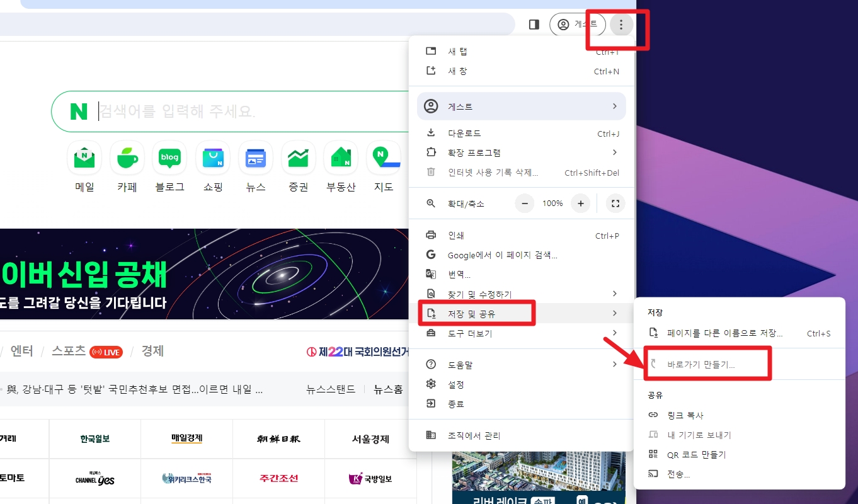Open 다운로드 from the menu
858x504 pixels.
pyautogui.click(x=521, y=134)
